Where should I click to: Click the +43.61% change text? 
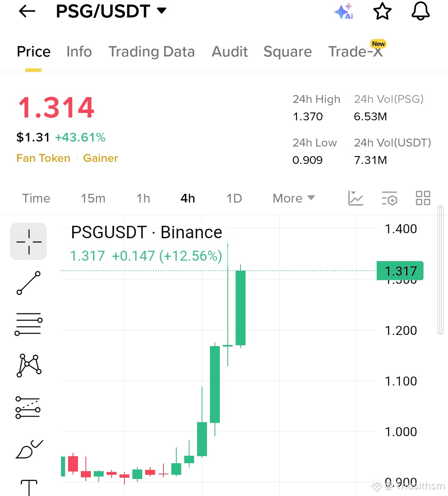click(80, 137)
